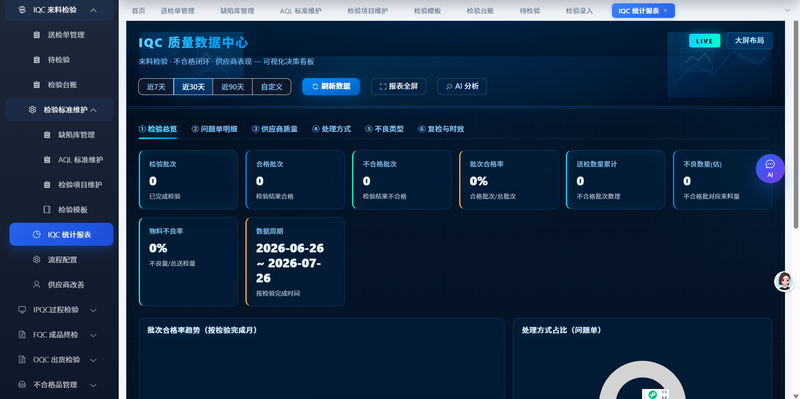Click the 检验批次 statistic card

pyautogui.click(x=188, y=180)
